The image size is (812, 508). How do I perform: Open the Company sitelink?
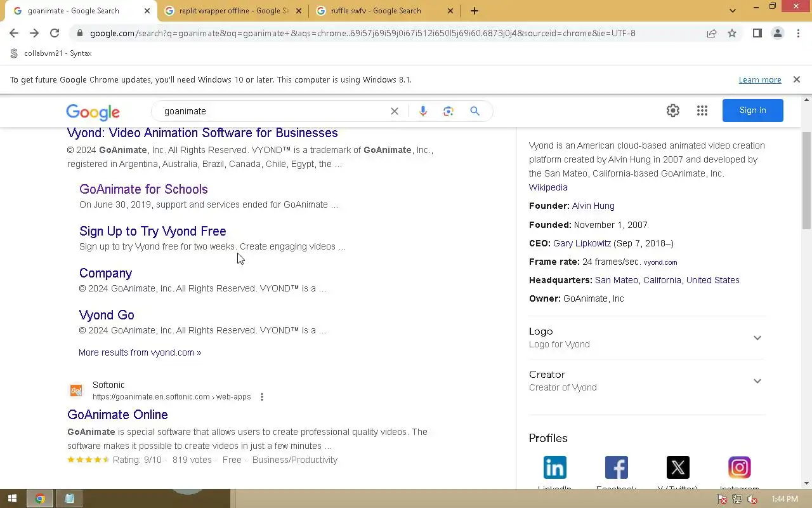(x=105, y=273)
